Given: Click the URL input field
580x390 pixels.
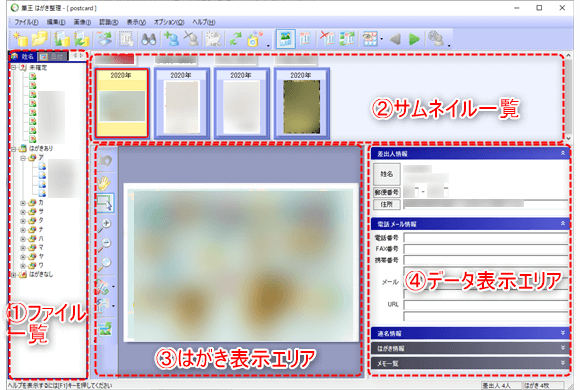Looking at the screenshot, I should pos(486,305).
